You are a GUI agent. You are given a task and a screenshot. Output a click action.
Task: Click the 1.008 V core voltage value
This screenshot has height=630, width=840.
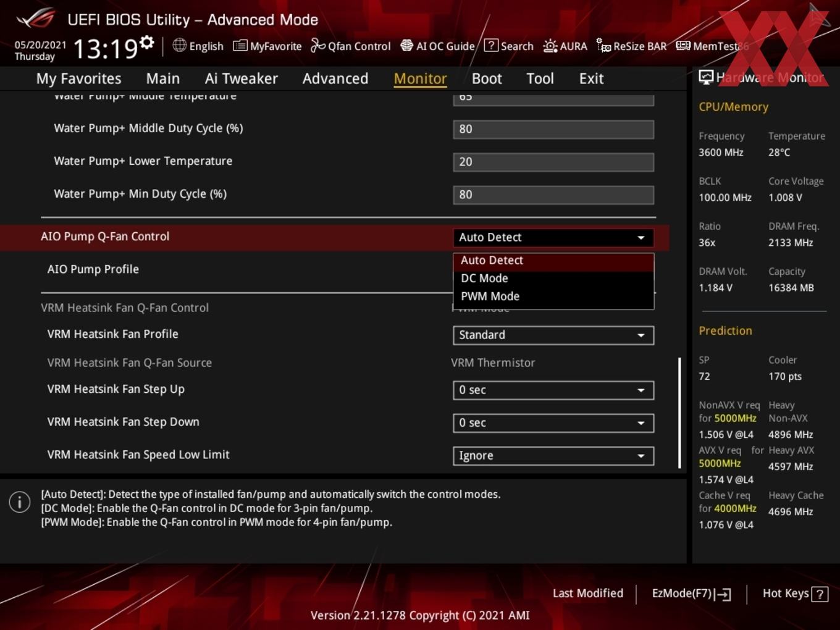pos(785,198)
